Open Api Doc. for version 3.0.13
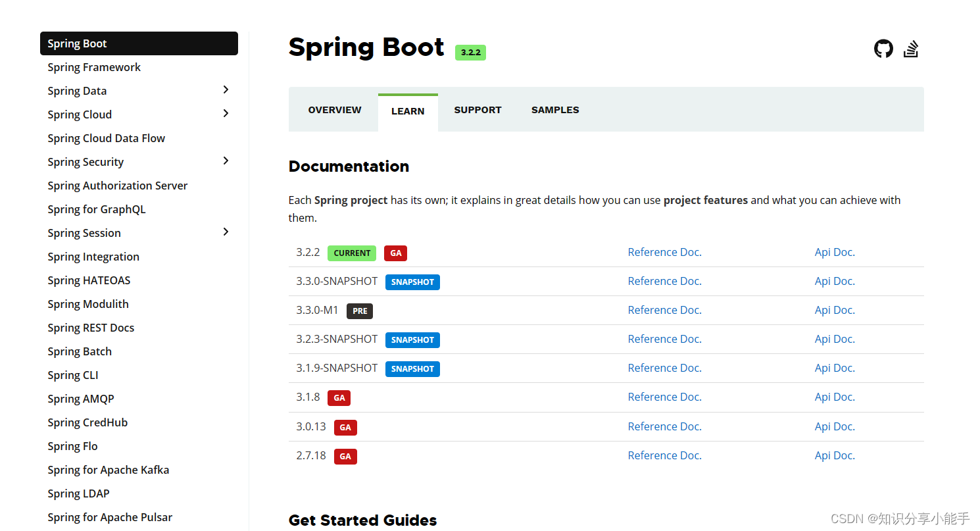The image size is (980, 531). tap(835, 426)
